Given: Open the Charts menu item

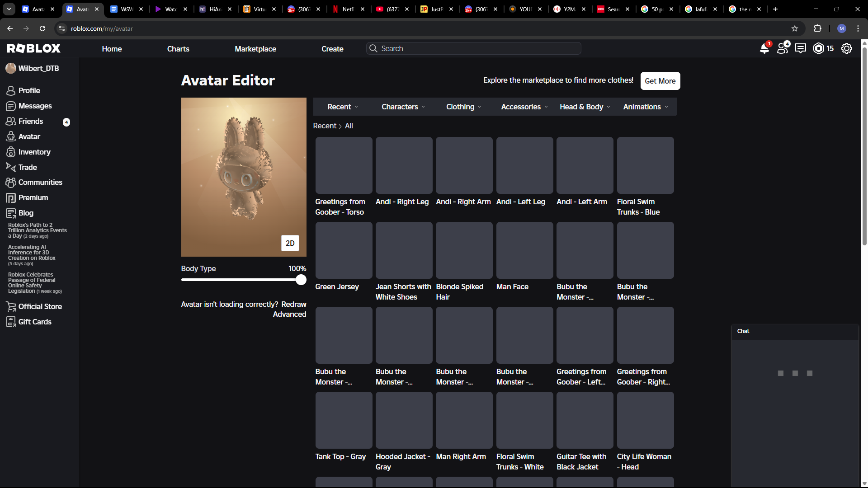Looking at the screenshot, I should pyautogui.click(x=178, y=49).
